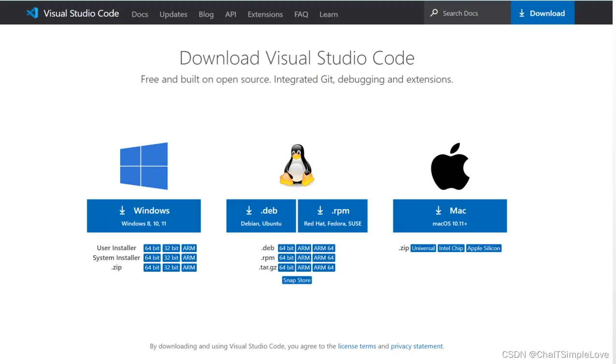Select Linux .deb ARM
This screenshot has height=364, width=616.
304,248
